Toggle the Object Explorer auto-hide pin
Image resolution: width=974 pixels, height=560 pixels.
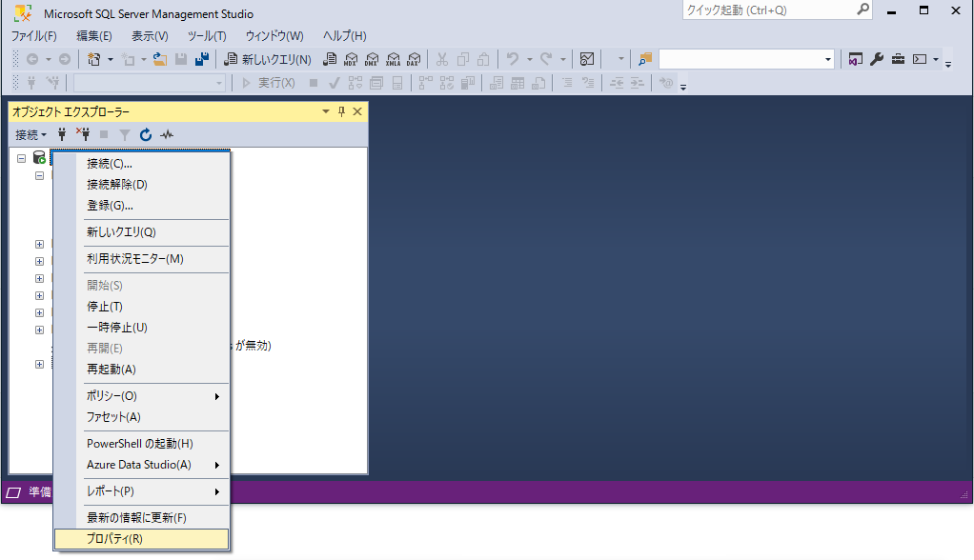(341, 111)
